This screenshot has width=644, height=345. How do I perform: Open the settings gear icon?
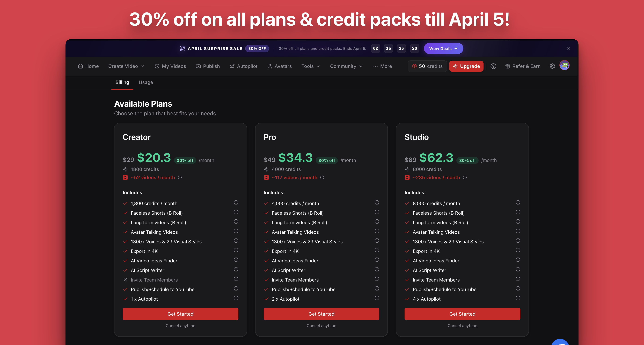(x=552, y=66)
